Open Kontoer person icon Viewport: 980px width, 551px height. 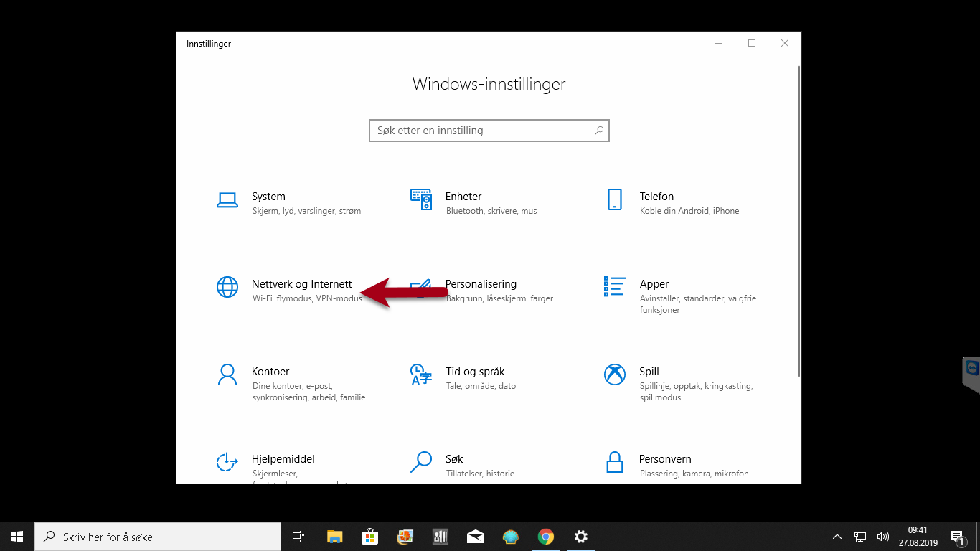(x=227, y=375)
